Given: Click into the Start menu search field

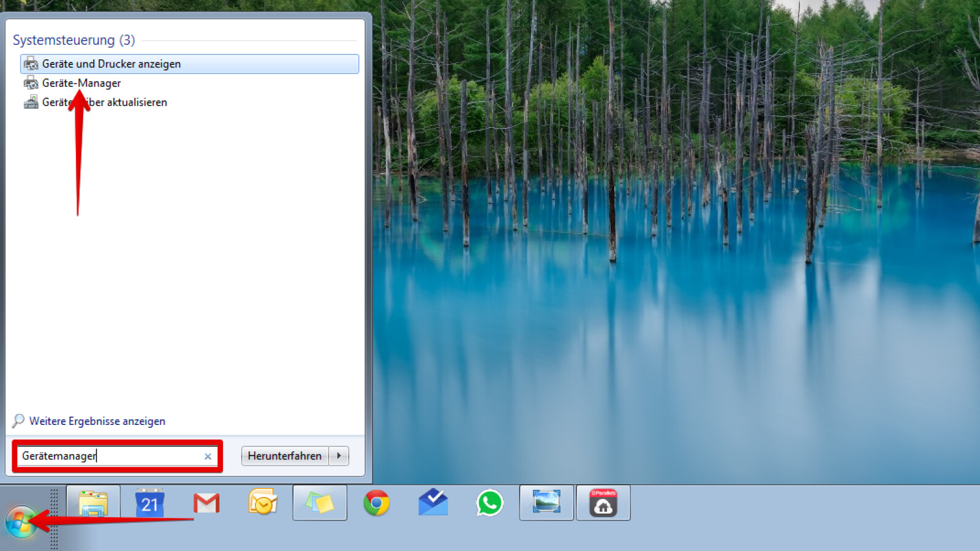Looking at the screenshot, I should [x=110, y=456].
